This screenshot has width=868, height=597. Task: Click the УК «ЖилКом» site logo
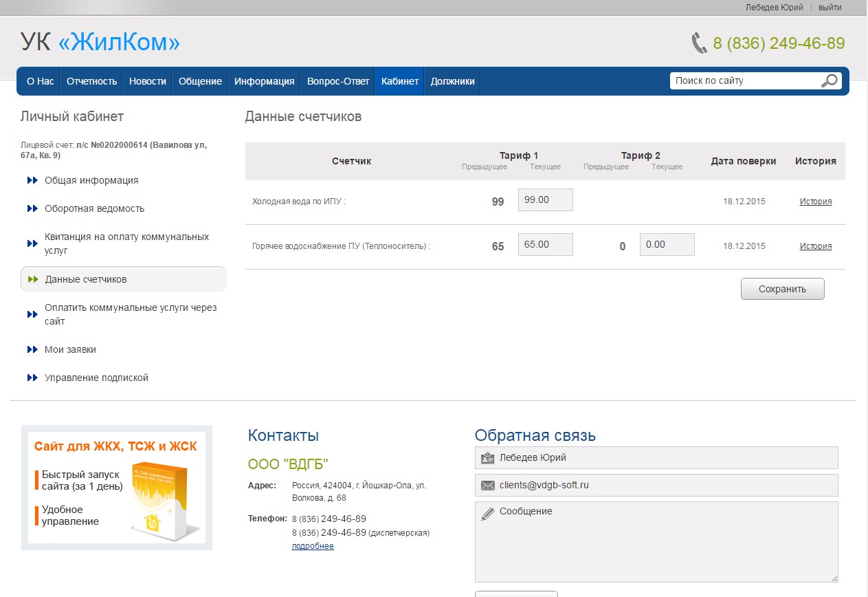point(100,43)
